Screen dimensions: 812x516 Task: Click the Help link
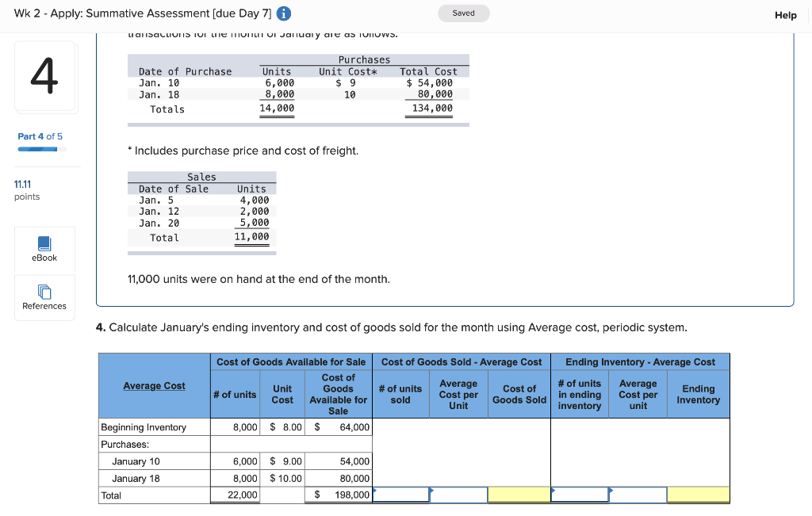tap(785, 15)
